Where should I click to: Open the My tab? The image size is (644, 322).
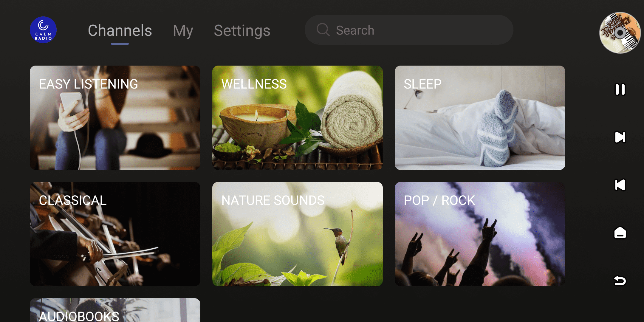pos(183,30)
